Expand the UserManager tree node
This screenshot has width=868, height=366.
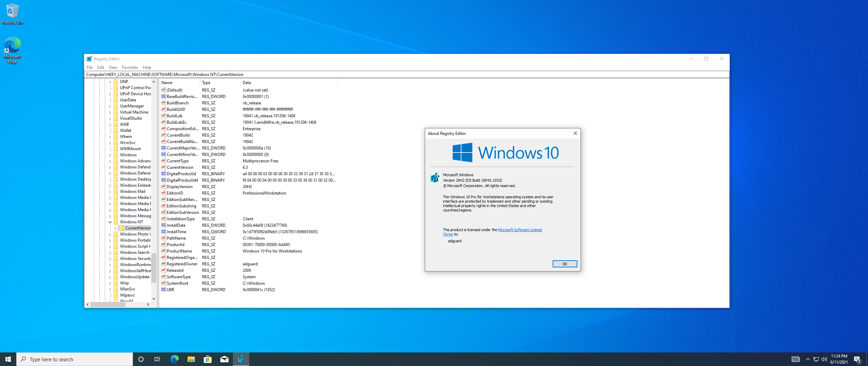[x=110, y=106]
